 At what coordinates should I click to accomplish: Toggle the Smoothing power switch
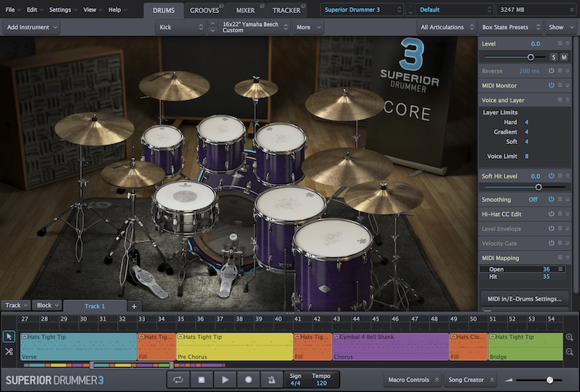click(x=551, y=199)
